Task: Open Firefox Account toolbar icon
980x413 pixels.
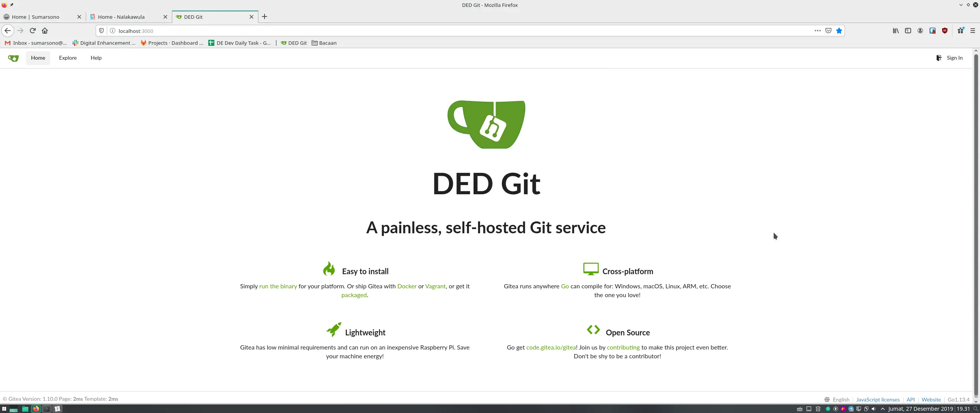Action: [920, 31]
